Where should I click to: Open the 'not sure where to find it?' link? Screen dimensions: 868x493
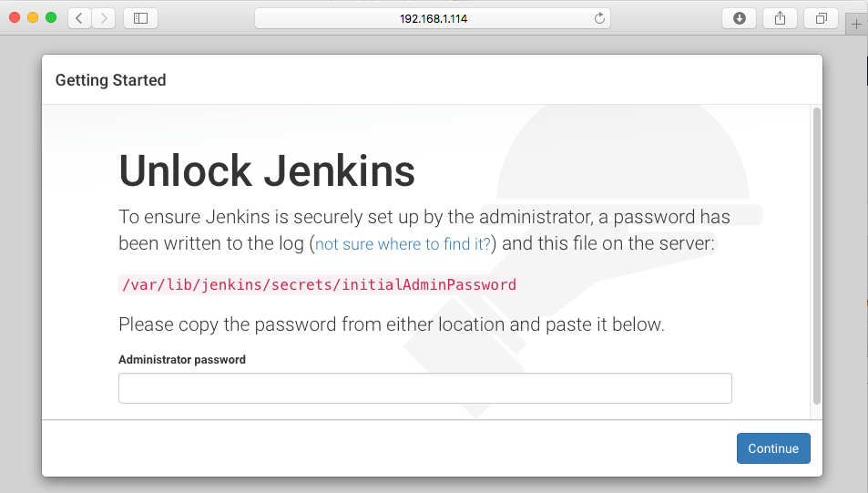click(x=403, y=243)
